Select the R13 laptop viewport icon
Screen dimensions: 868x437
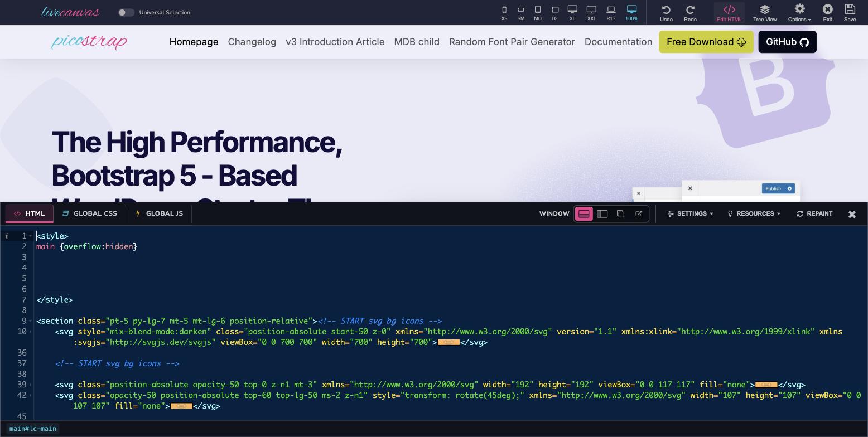coord(611,12)
